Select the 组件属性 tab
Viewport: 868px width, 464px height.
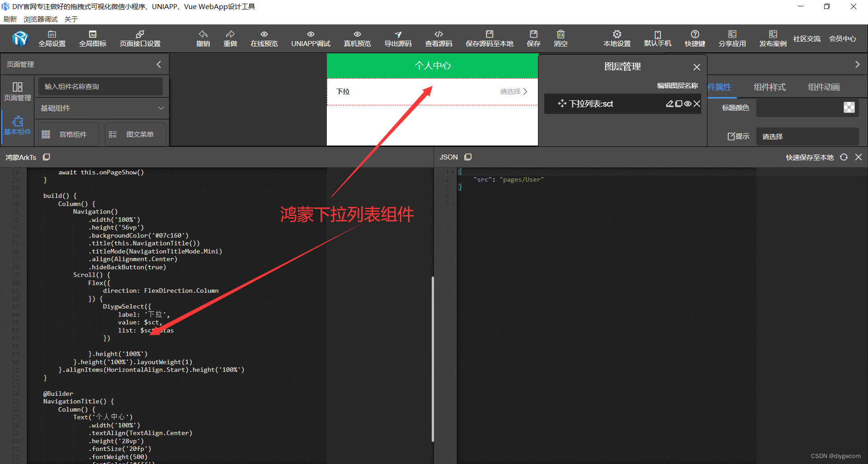pyautogui.click(x=720, y=87)
